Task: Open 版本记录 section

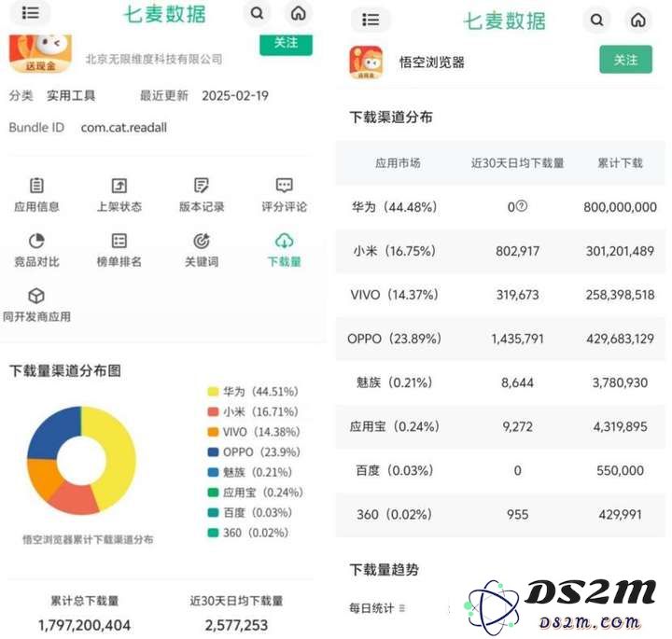Action: coord(202,195)
